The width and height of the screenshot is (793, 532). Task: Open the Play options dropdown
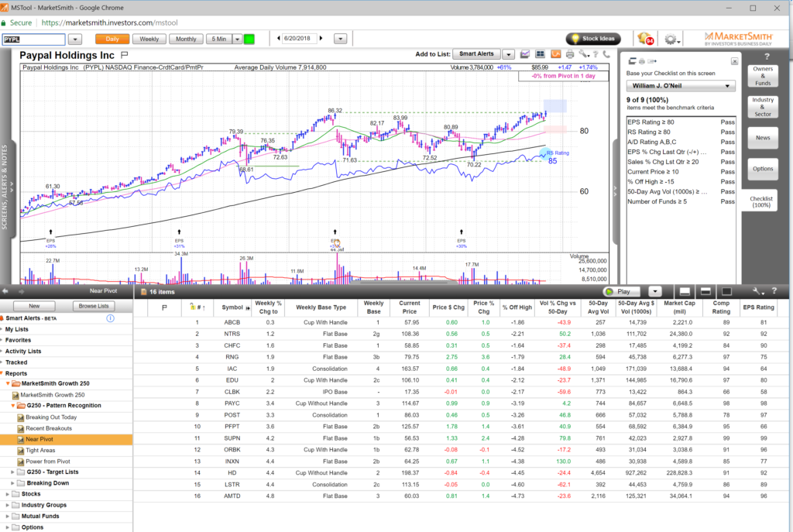coord(655,291)
